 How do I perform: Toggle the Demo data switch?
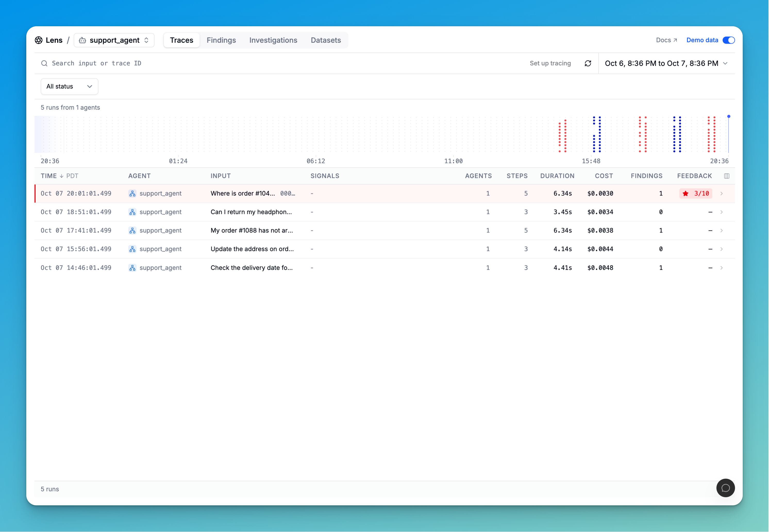[x=728, y=40]
